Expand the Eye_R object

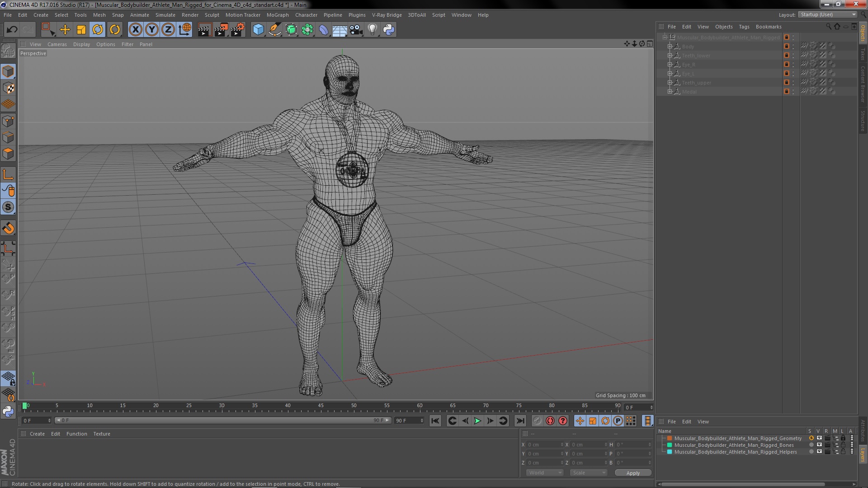tap(670, 65)
